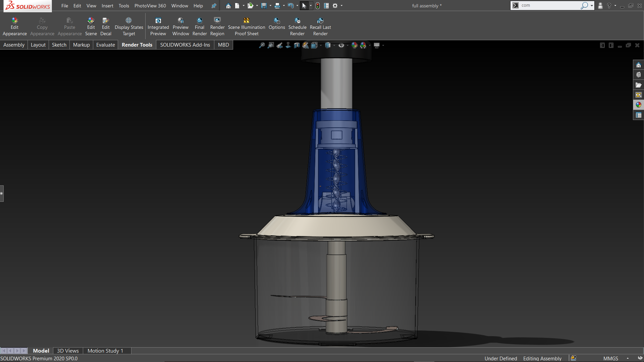Click the MMGS units button
The width and height of the screenshot is (644, 362).
(x=610, y=358)
